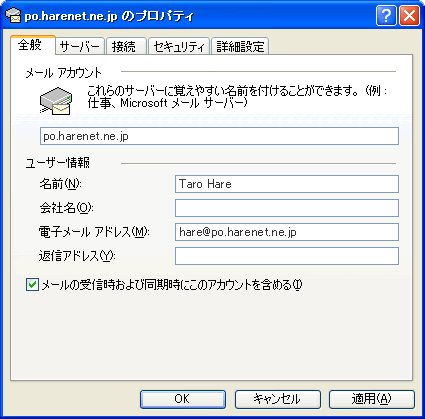
Task: Toggle include account when receiving mail checkbox
Action: pos(32,285)
